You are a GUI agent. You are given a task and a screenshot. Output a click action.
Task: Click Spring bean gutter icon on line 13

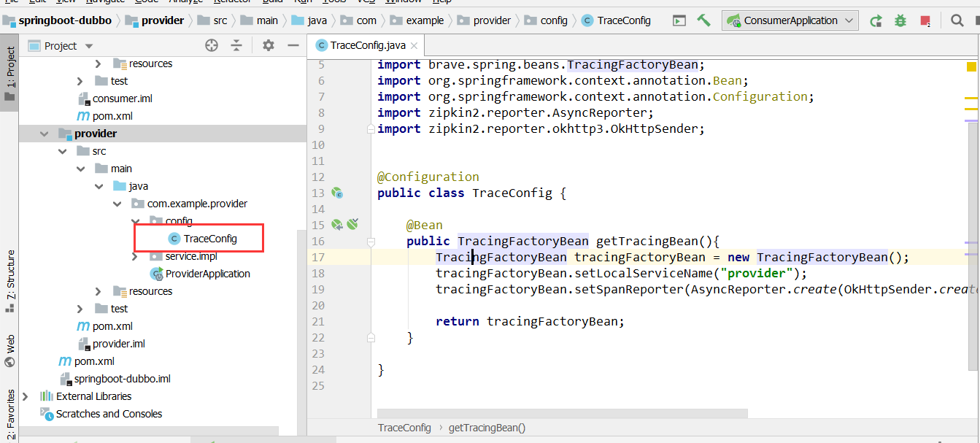coord(337,193)
